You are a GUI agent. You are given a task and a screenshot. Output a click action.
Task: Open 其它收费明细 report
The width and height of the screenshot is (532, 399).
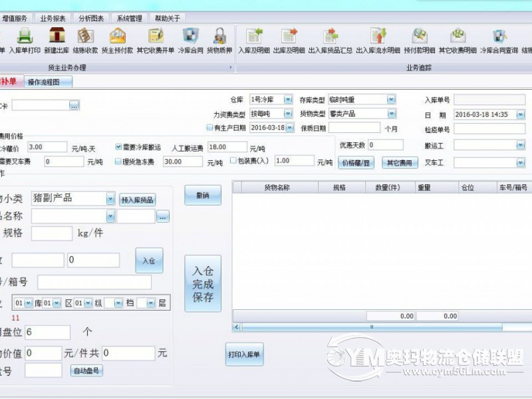(458, 41)
